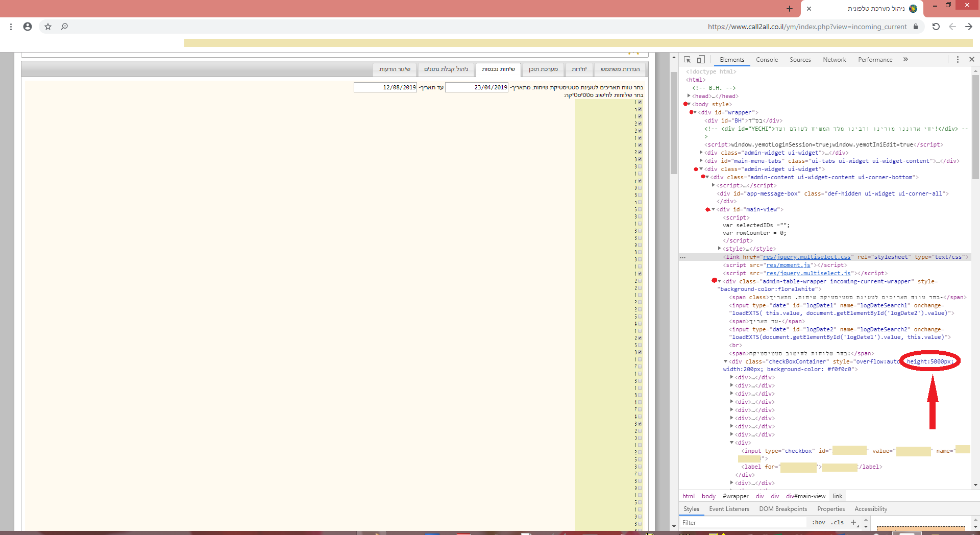Collapse the checkBoxContainer div node
Screen dimensions: 980x535
click(725, 361)
